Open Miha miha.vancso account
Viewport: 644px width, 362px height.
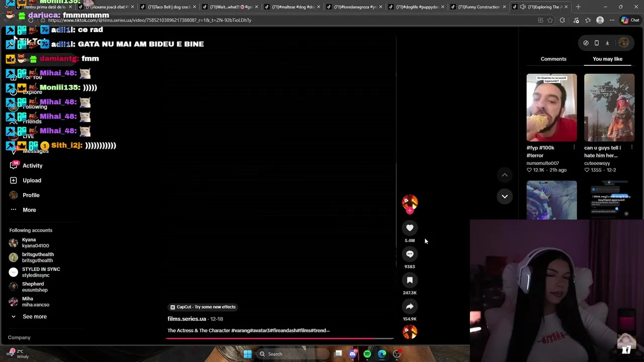(29, 302)
